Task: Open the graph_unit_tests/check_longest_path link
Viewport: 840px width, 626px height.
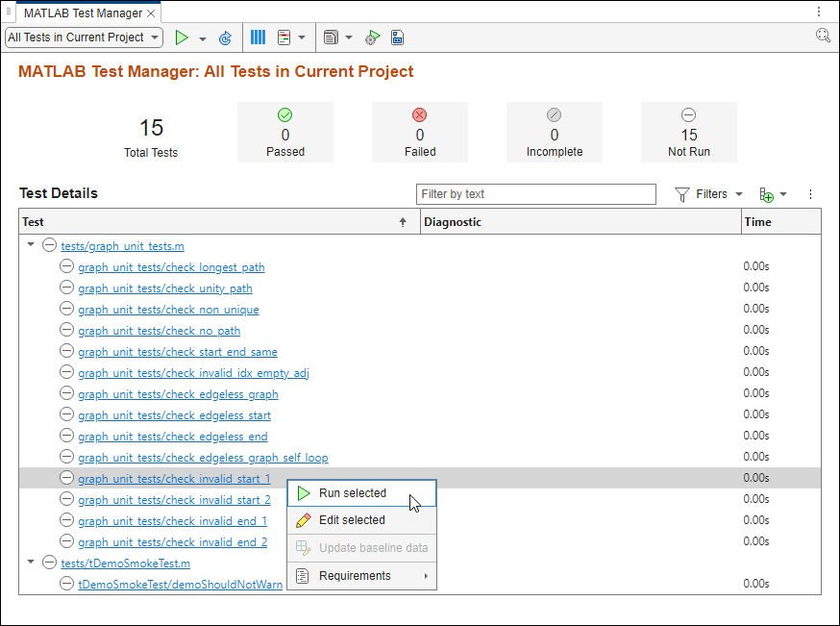Action: [171, 266]
